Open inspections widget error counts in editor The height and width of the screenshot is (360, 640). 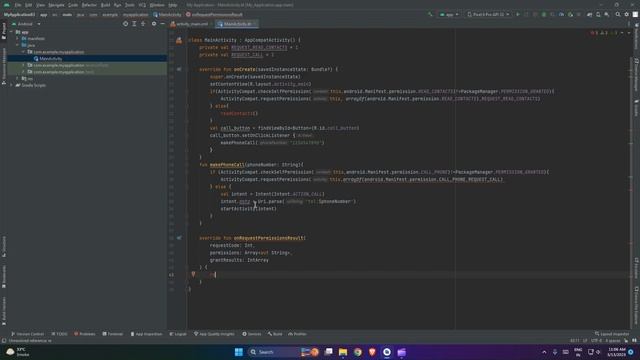(605, 33)
